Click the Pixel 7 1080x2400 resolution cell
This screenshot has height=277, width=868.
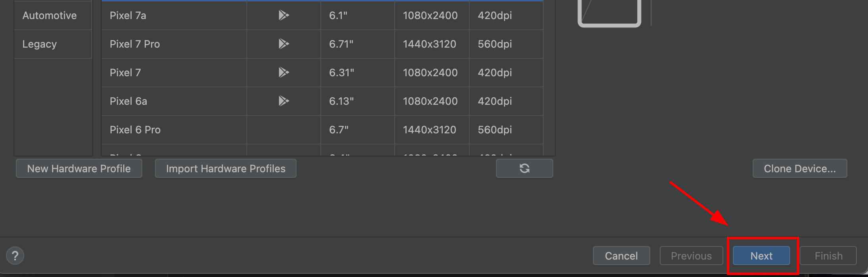pos(430,73)
